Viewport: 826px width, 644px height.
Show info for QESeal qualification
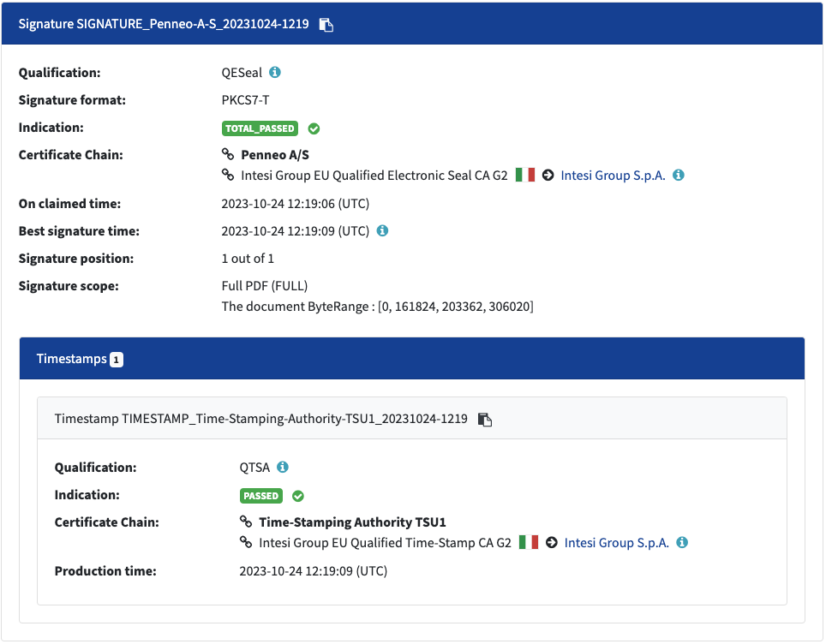pos(275,72)
